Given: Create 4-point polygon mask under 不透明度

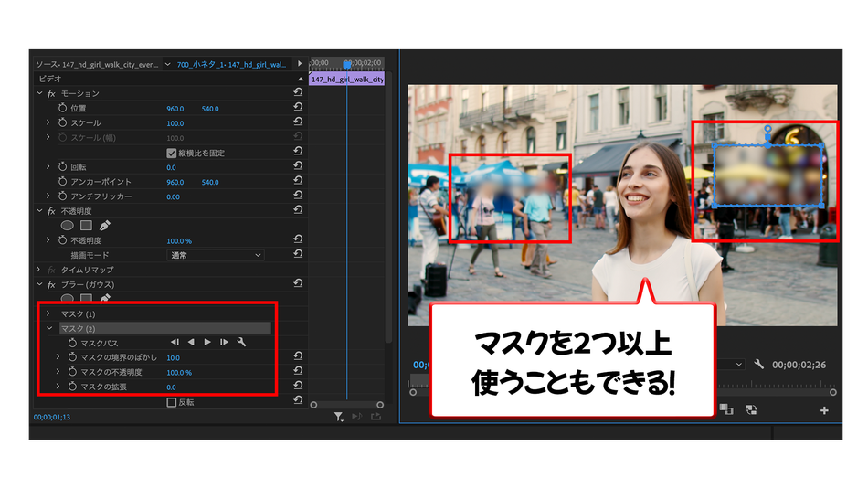Looking at the screenshot, I should [x=86, y=226].
